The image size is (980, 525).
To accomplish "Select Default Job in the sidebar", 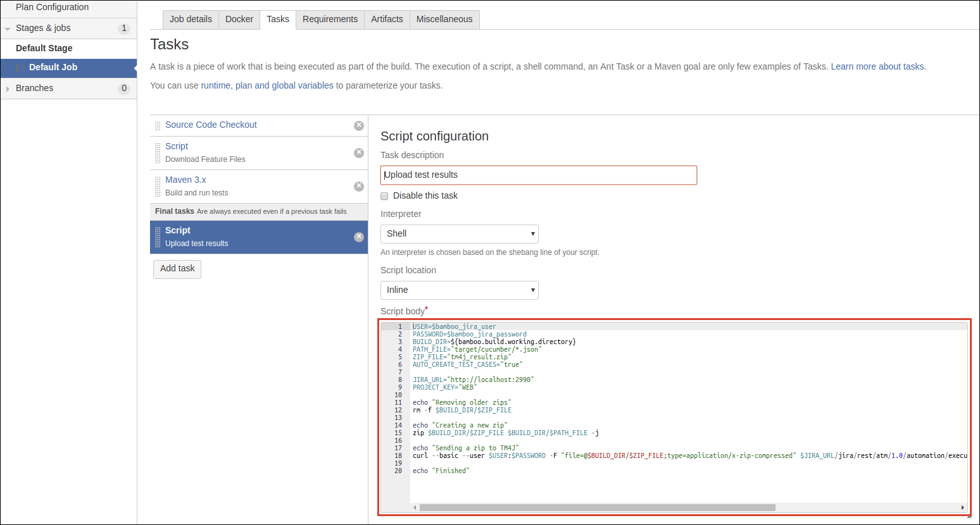I will point(53,68).
